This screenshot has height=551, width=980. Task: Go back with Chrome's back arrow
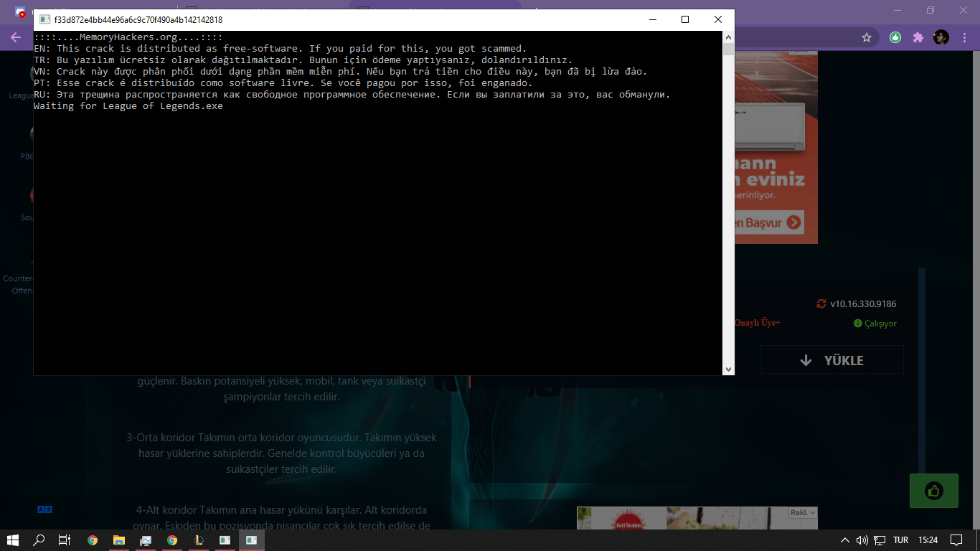click(16, 37)
